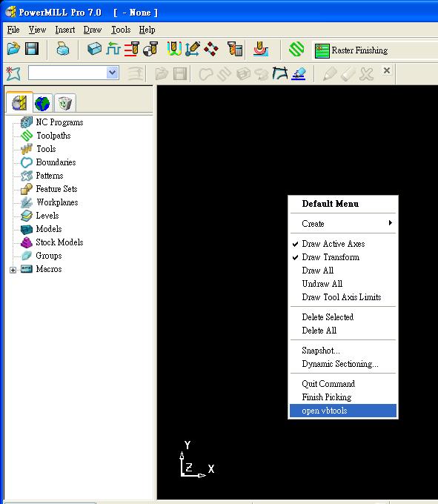Click the XYZ axes triad in viewport

pyautogui.click(x=196, y=460)
